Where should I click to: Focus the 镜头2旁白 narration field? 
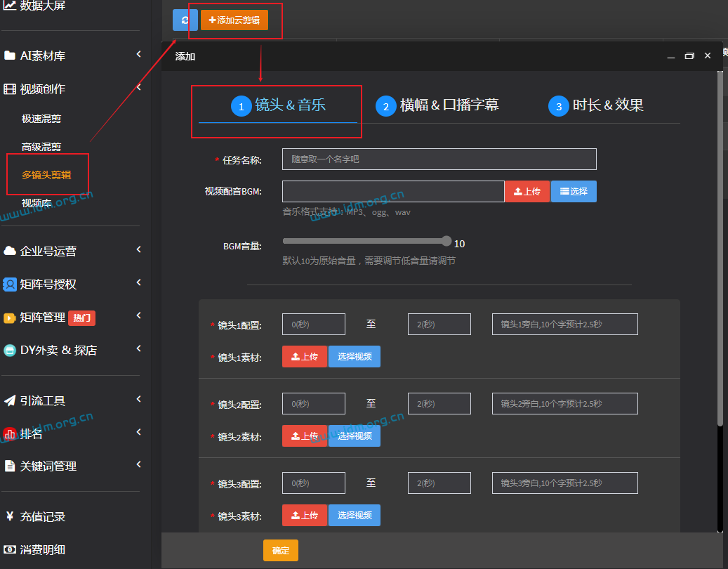coord(565,404)
